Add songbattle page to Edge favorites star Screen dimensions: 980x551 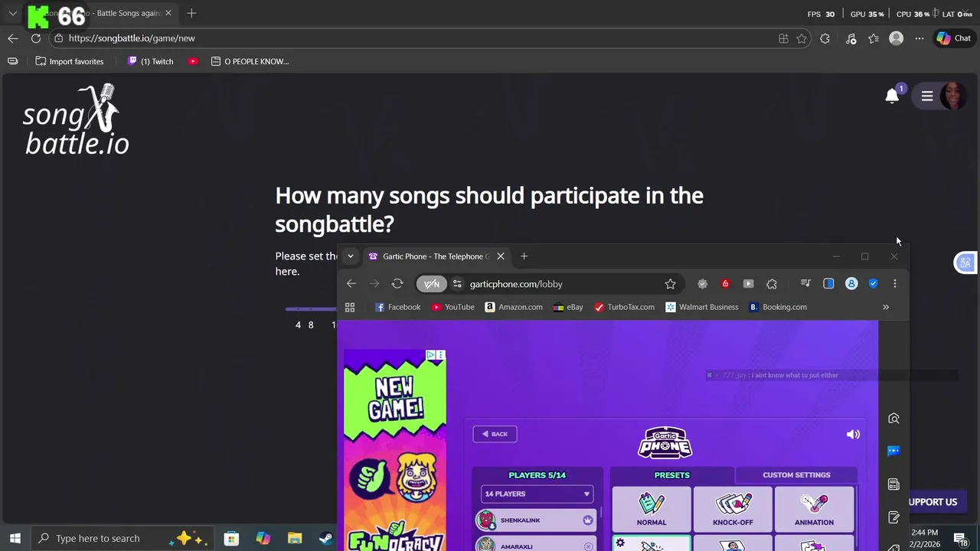coord(802,38)
